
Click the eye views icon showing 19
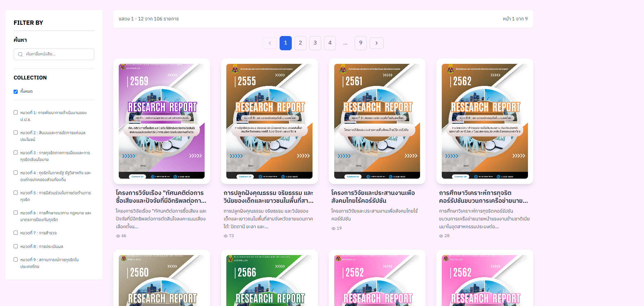334,229
